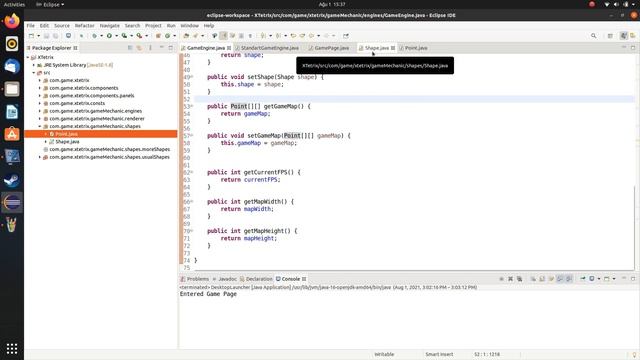Viewport: 640px width, 360px height.
Task: Toggle Show Whitespace Characters
Action: tap(250, 36)
